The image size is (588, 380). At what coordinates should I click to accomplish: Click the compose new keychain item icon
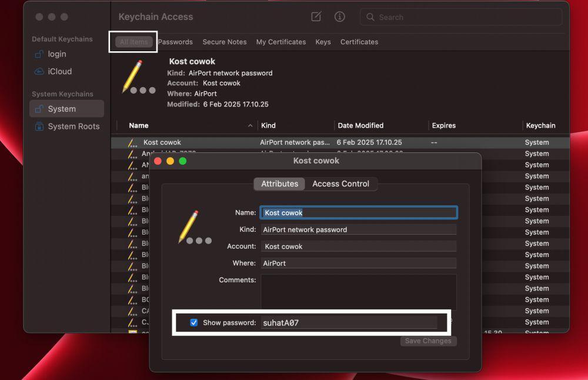click(x=316, y=16)
